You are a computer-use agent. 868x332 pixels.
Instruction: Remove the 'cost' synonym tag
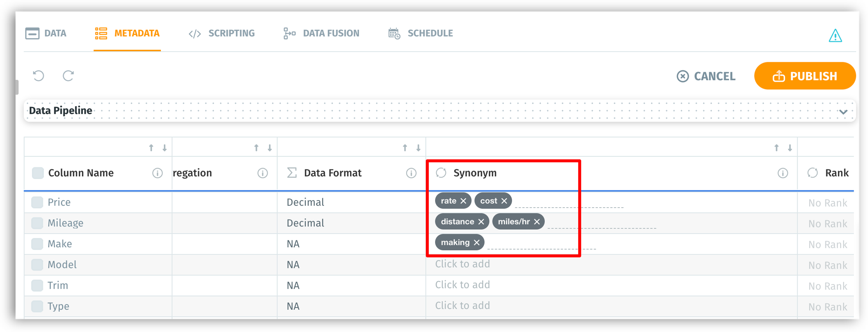[x=504, y=201]
